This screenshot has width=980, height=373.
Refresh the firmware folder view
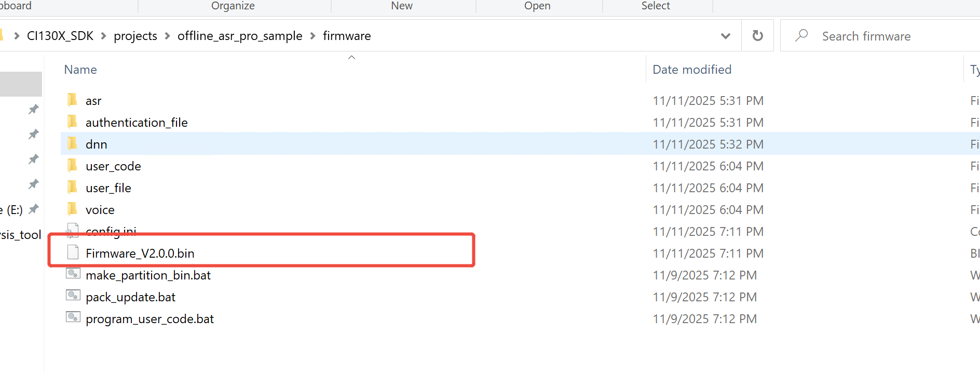(757, 36)
